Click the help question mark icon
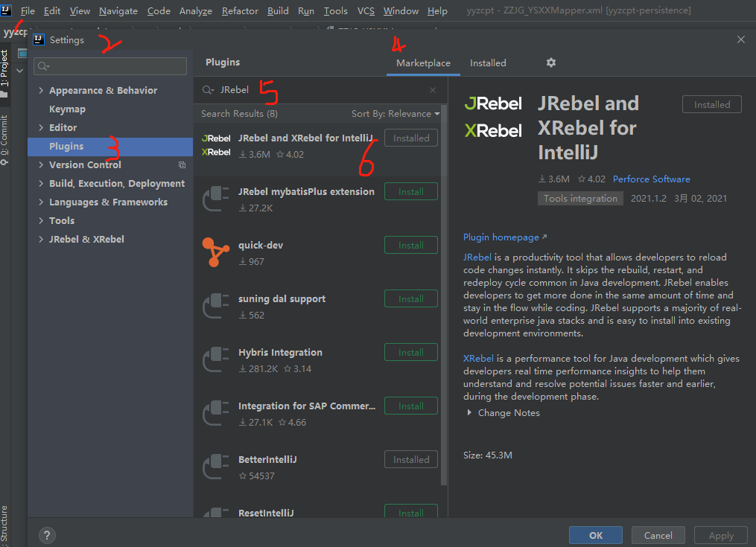Viewport: 756px width, 547px height. [46, 535]
